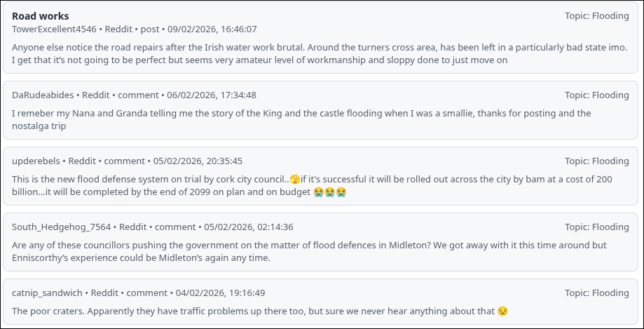Click the Topic: Flooding tag on DaRudeabides comment
This screenshot has width=644, height=329.
[596, 95]
